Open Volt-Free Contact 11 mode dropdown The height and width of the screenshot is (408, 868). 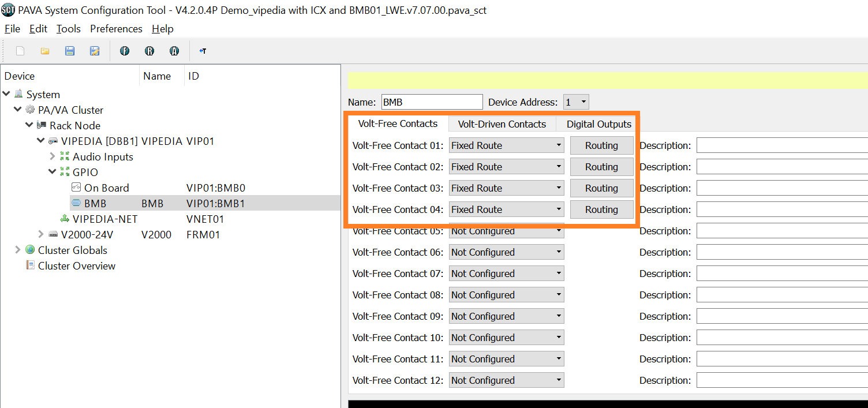[507, 359]
